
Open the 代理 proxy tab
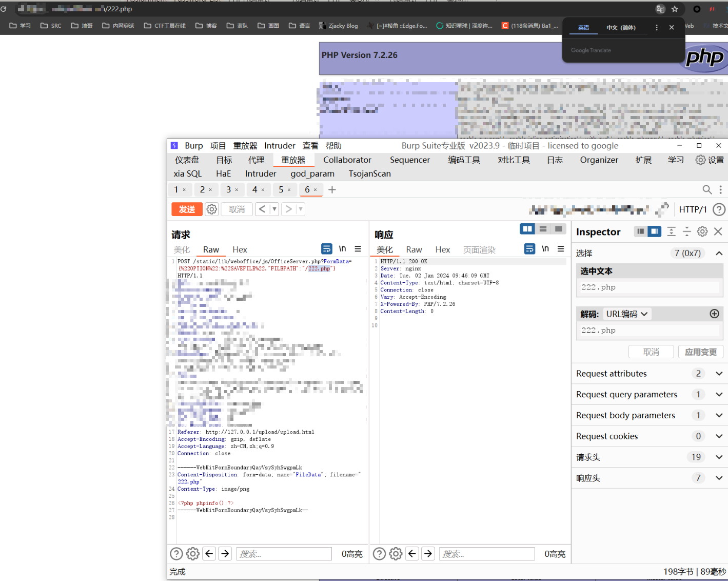pos(256,160)
